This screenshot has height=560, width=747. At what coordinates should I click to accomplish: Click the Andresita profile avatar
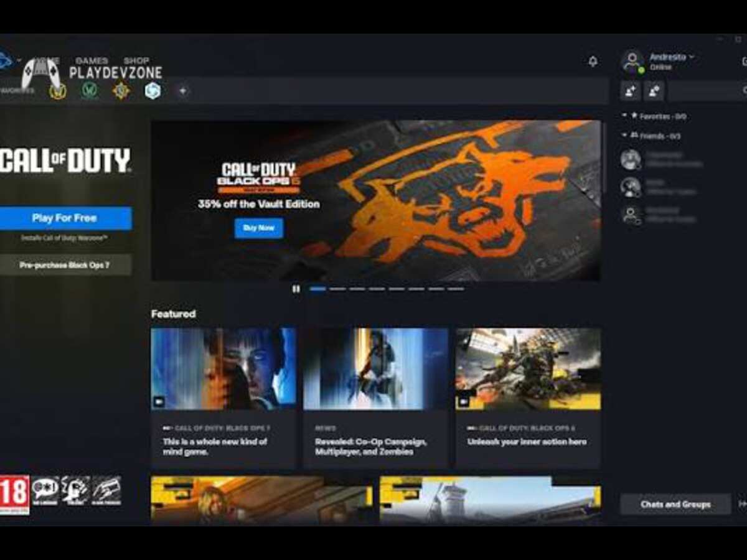(632, 62)
